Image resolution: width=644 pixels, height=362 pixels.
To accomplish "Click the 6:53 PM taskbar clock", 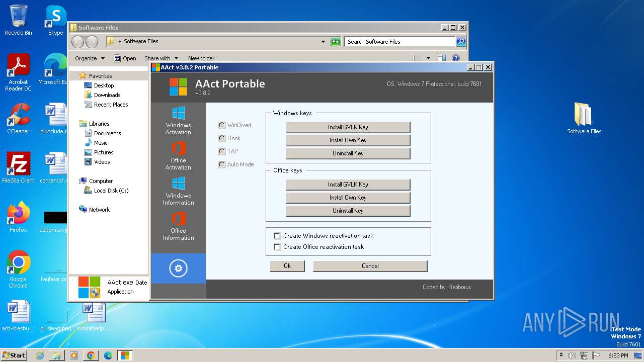I will pyautogui.click(x=618, y=355).
